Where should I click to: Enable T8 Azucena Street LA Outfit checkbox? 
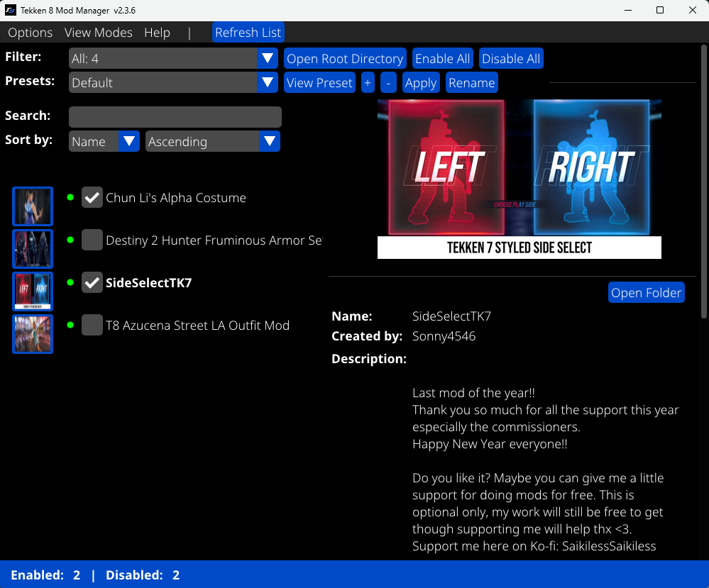pyautogui.click(x=92, y=326)
